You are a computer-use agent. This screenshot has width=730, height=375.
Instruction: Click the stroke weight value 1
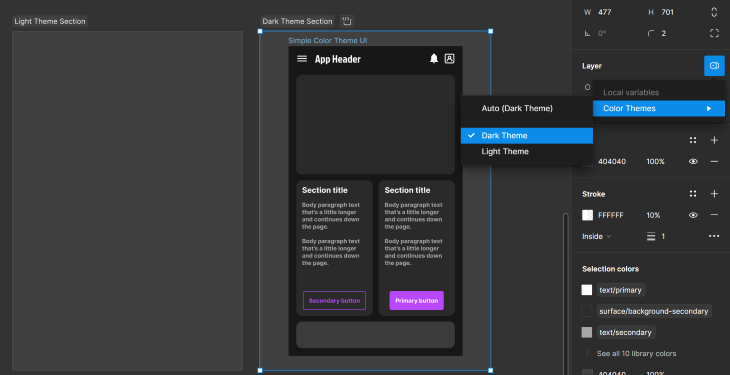(663, 237)
